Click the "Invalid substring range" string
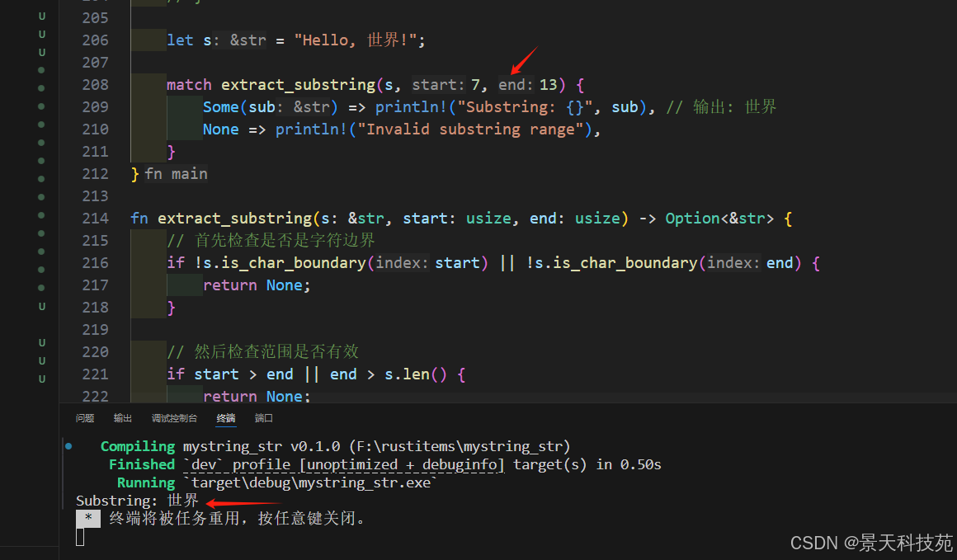Viewport: 957px width, 560px height. (470, 129)
